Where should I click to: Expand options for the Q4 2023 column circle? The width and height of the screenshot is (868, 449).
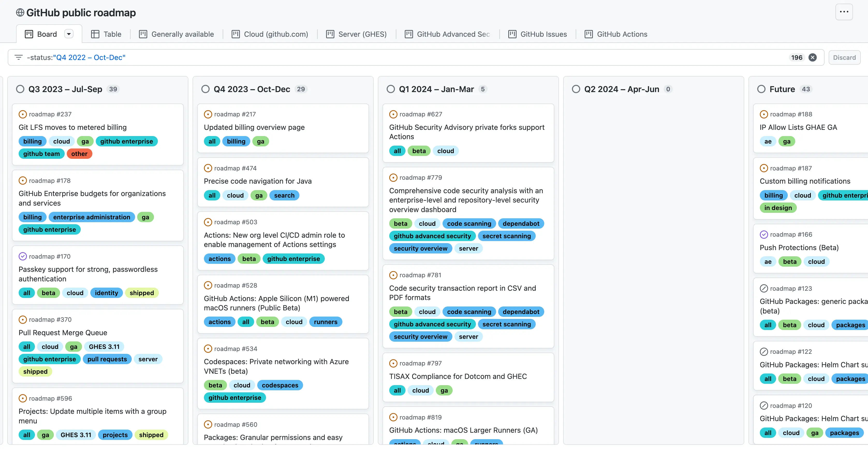(205, 89)
